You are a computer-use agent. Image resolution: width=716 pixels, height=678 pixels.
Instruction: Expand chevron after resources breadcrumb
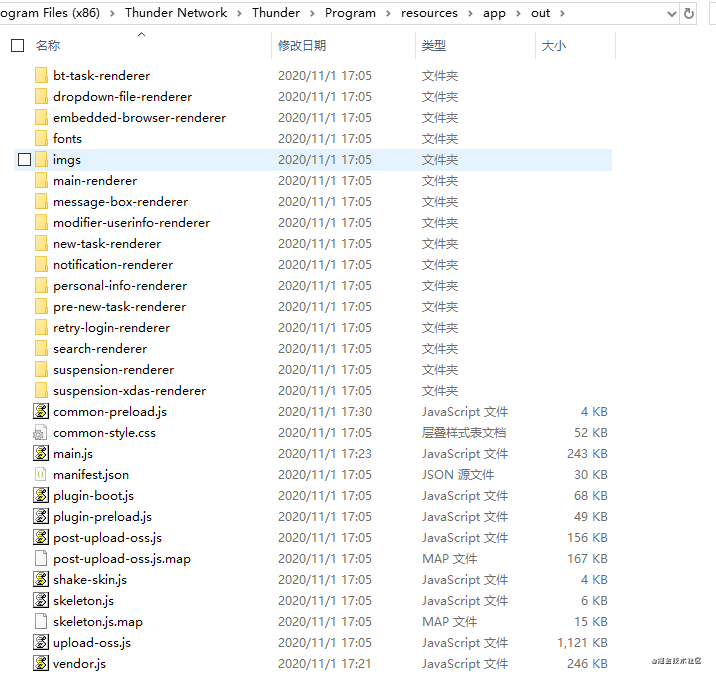tap(470, 14)
